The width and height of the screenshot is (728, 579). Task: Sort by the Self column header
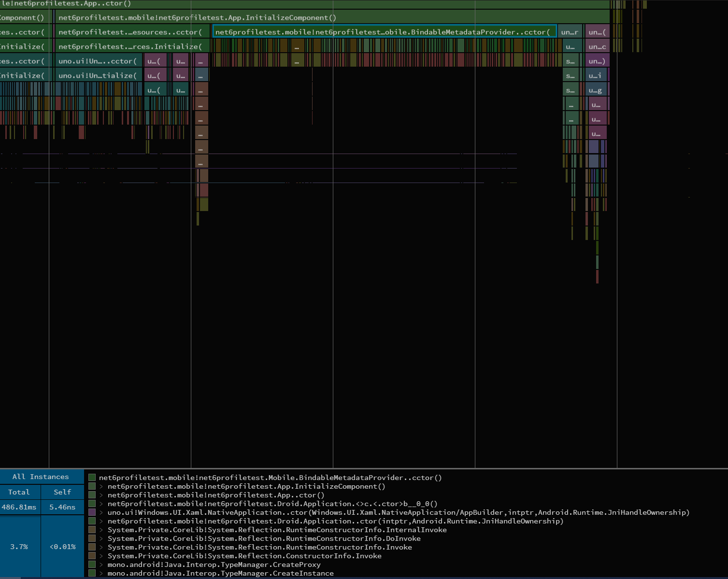62,492
